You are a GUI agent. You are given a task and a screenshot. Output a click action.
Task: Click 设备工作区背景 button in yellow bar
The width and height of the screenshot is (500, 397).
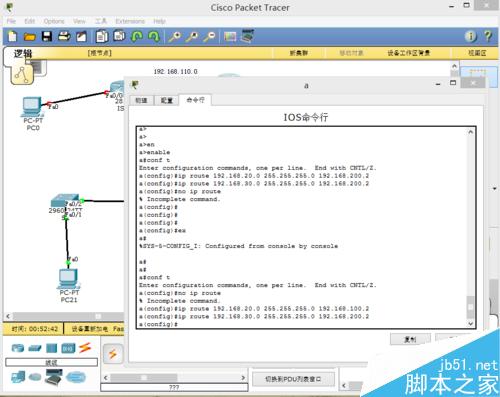409,53
